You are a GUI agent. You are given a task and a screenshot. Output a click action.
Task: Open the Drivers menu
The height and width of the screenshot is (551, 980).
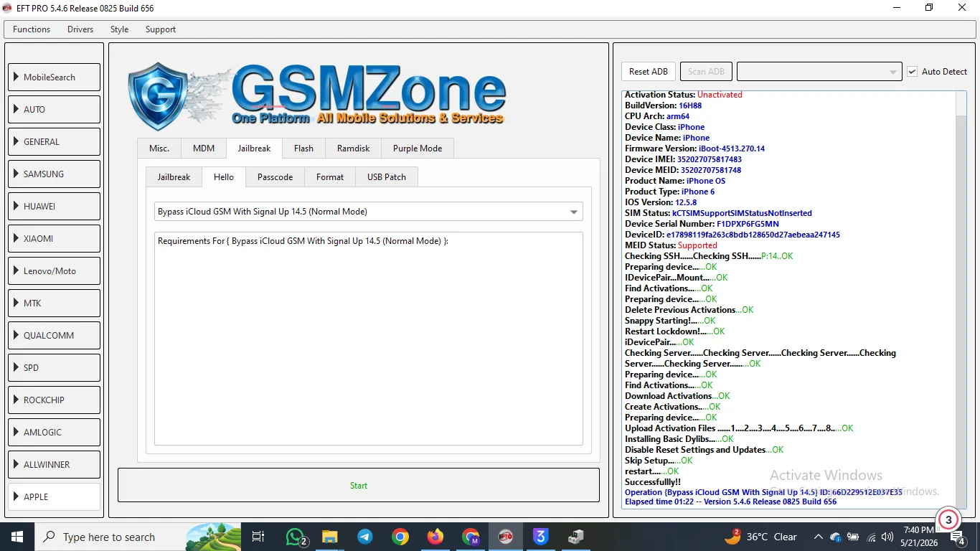(80, 29)
